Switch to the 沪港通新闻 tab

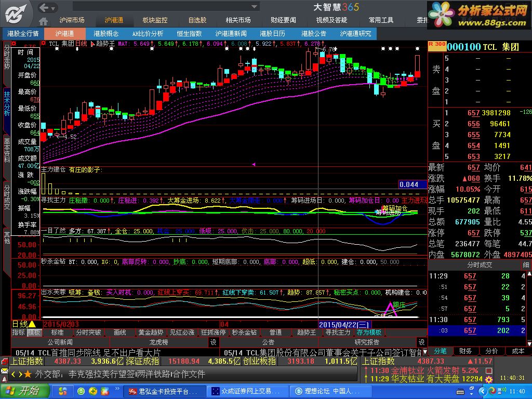tap(231, 34)
